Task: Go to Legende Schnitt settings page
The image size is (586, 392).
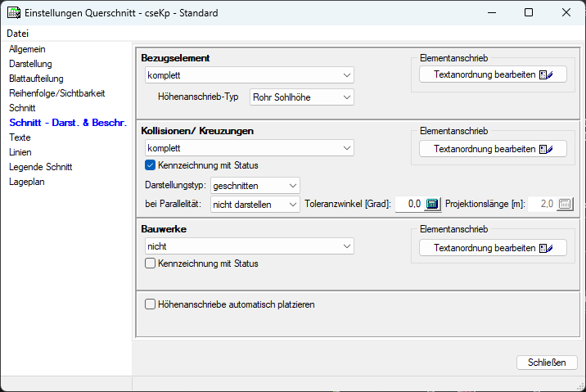Action: pyautogui.click(x=40, y=167)
